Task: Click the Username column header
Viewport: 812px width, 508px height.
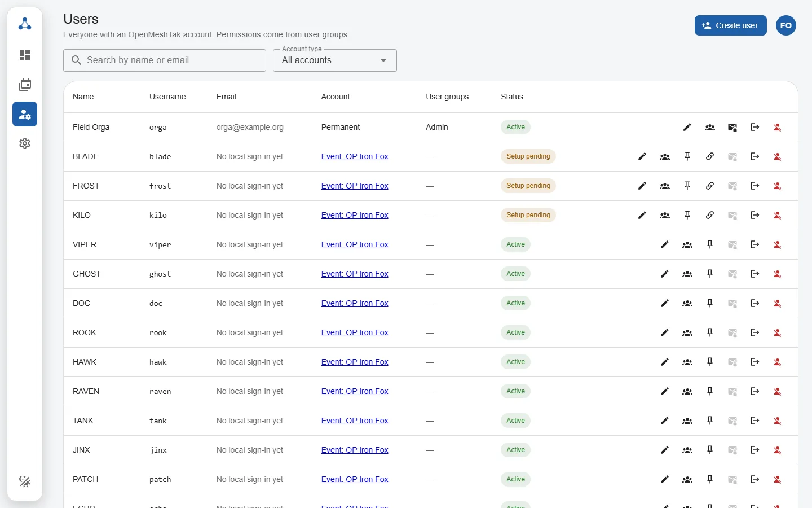Action: pyautogui.click(x=167, y=97)
